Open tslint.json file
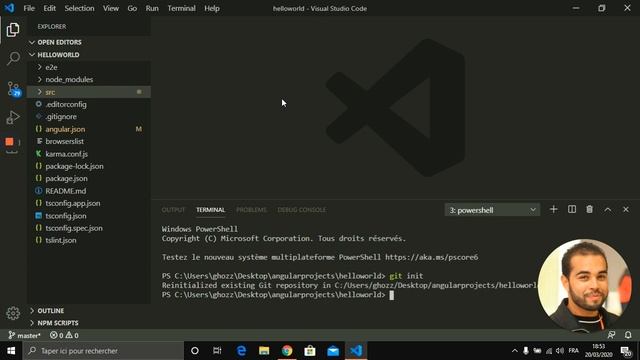 click(89, 240)
